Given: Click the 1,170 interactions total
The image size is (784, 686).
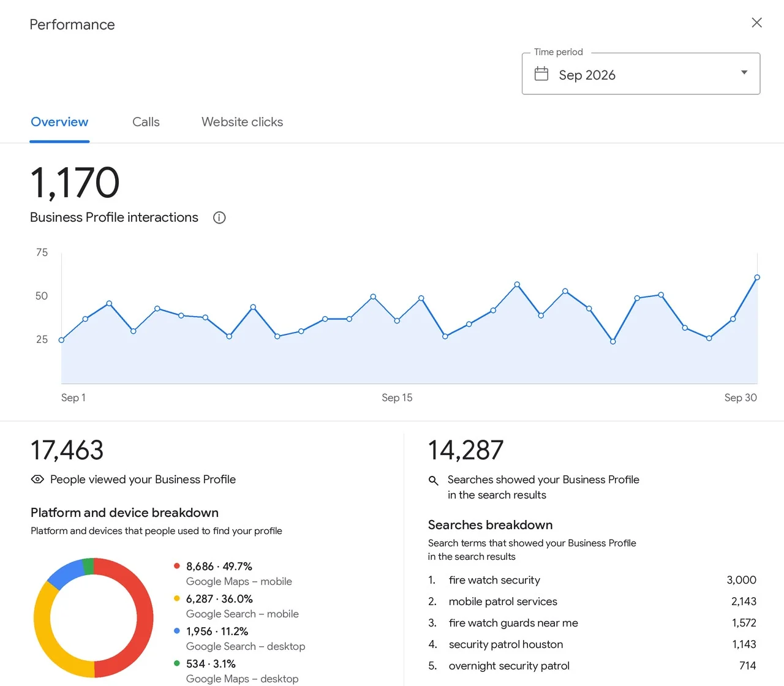Looking at the screenshot, I should coord(75,183).
